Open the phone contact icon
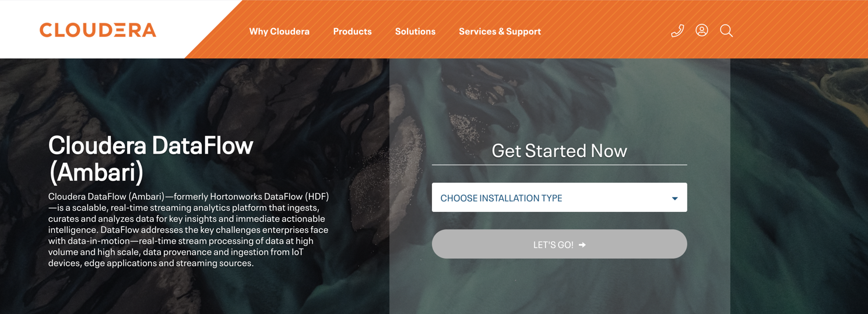 click(677, 31)
